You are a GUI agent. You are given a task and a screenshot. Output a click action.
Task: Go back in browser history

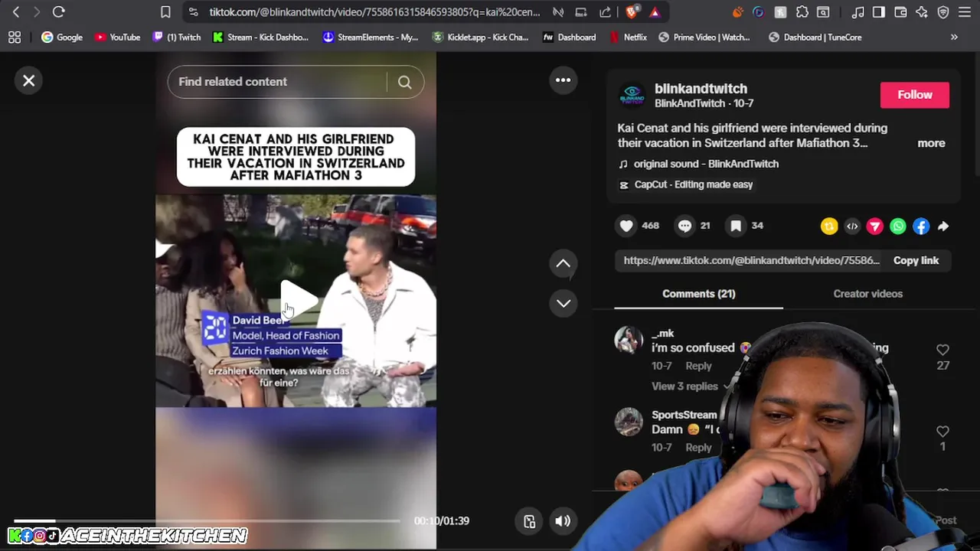coord(16,11)
